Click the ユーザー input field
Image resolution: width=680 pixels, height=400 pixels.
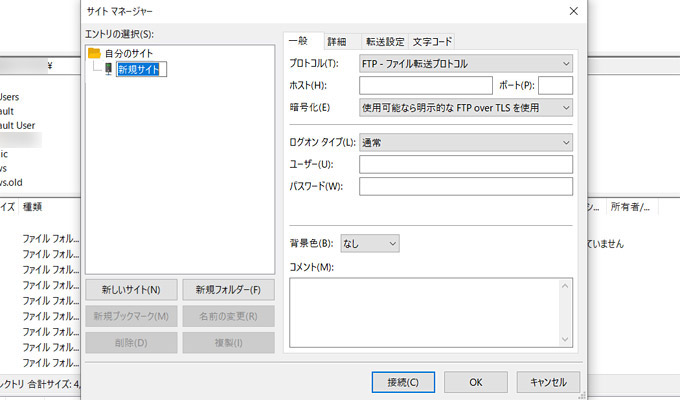click(x=466, y=164)
